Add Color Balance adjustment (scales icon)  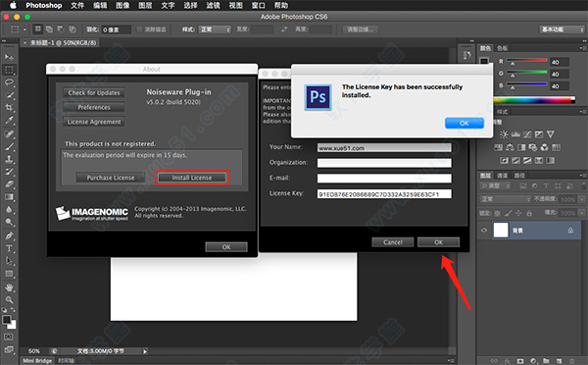tap(510, 147)
